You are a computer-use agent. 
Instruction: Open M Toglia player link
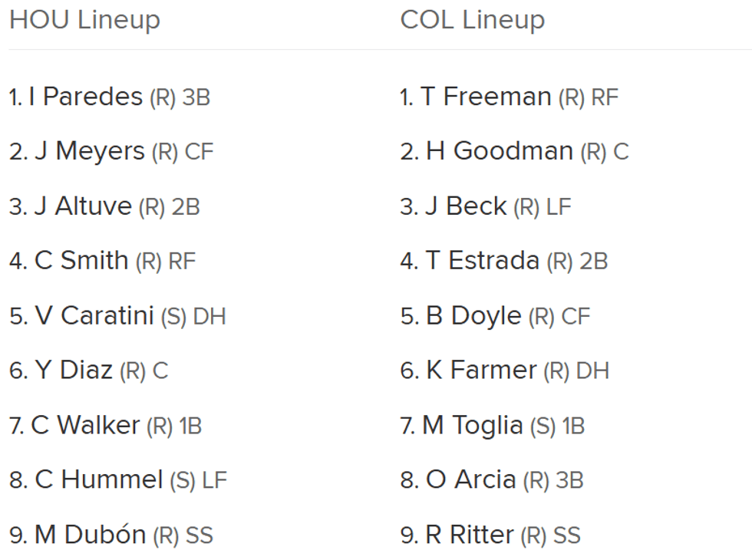(x=472, y=425)
